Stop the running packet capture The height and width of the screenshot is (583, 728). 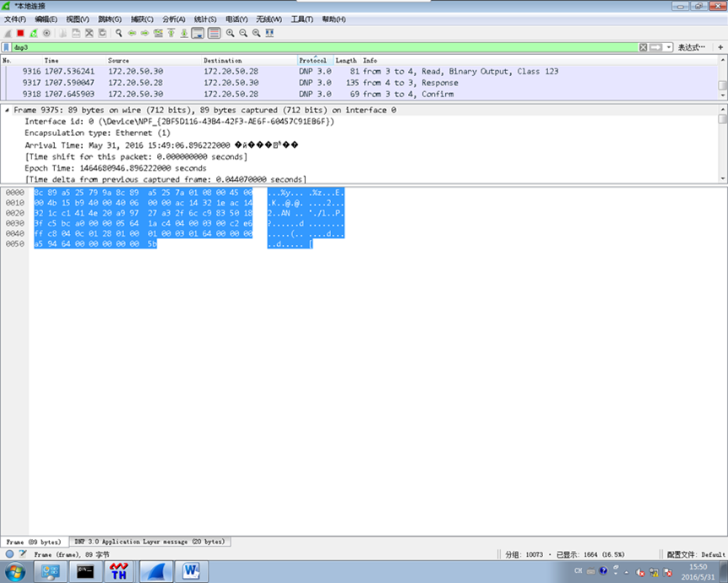coord(20,33)
